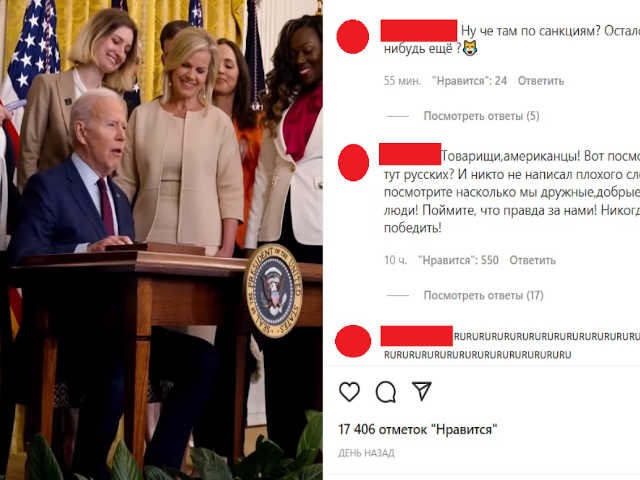Click the share paper plane icon

coord(422,391)
